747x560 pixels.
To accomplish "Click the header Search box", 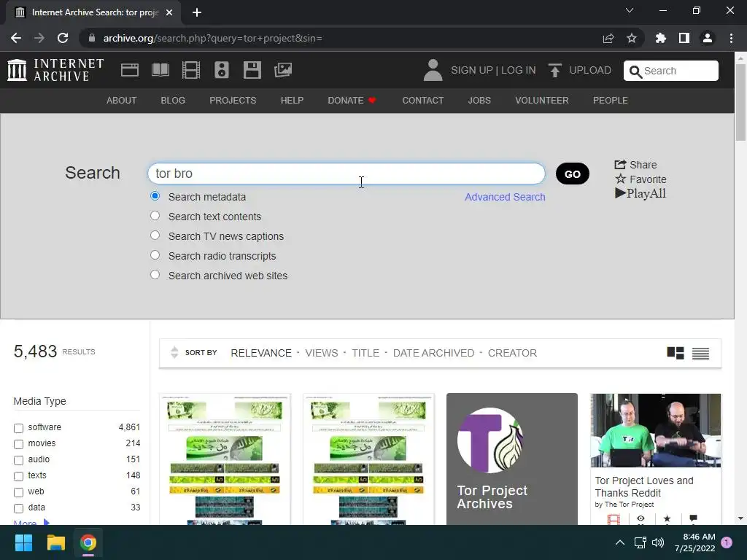I will point(671,71).
